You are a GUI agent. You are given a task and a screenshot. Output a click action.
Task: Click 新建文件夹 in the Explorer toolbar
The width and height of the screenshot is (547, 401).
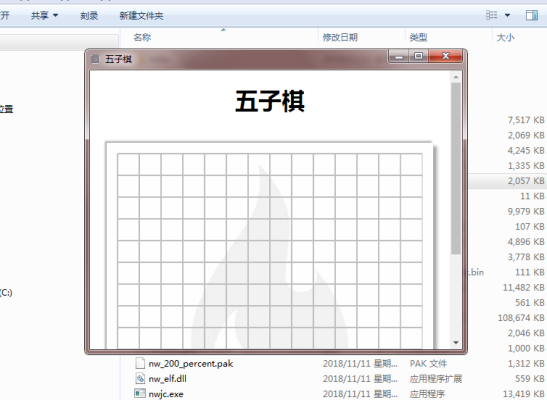pos(141,16)
